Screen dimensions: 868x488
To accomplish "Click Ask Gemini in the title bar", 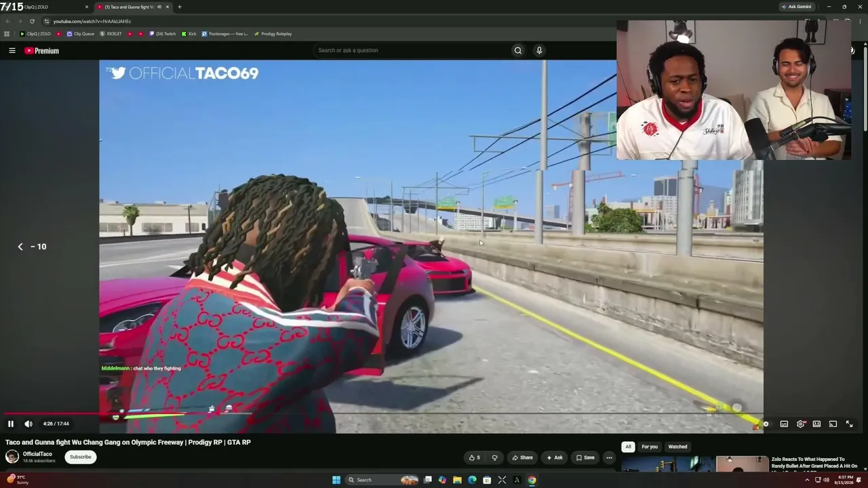I will pyautogui.click(x=796, y=7).
